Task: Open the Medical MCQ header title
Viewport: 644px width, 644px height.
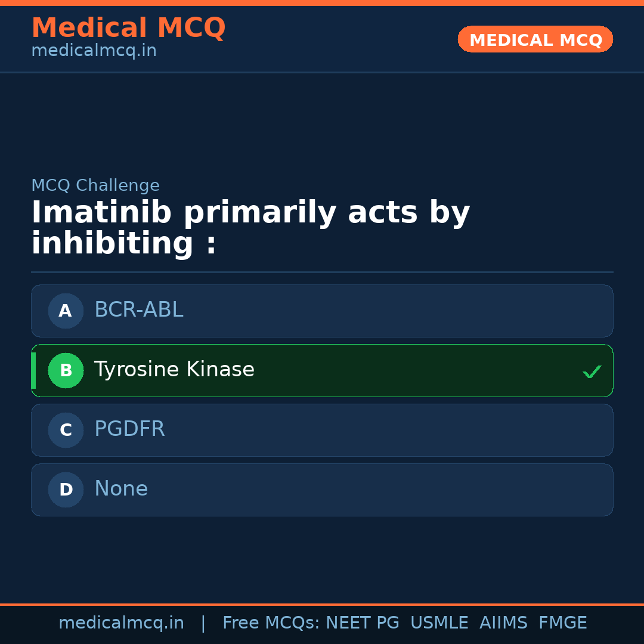Action: pos(128,28)
